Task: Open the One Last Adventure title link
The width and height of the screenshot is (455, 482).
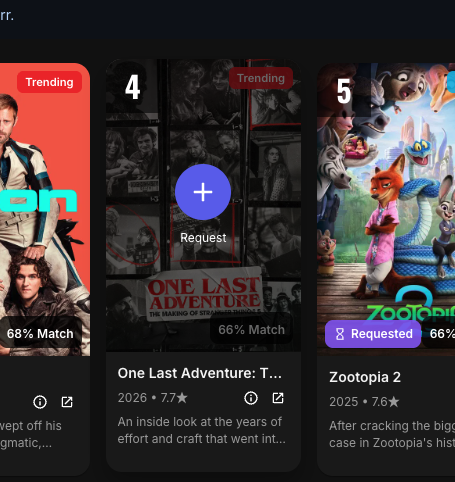Action: tap(200, 373)
